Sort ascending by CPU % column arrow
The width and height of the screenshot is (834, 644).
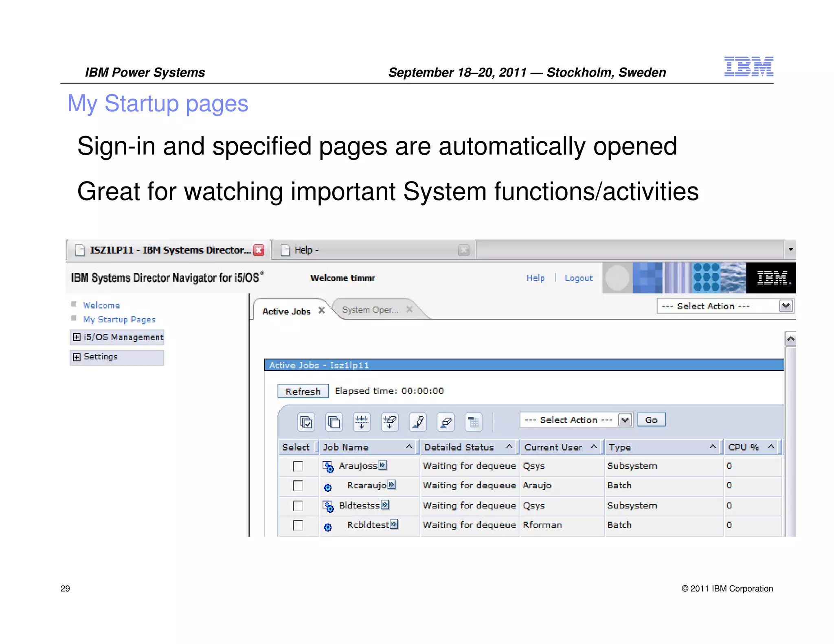771,447
